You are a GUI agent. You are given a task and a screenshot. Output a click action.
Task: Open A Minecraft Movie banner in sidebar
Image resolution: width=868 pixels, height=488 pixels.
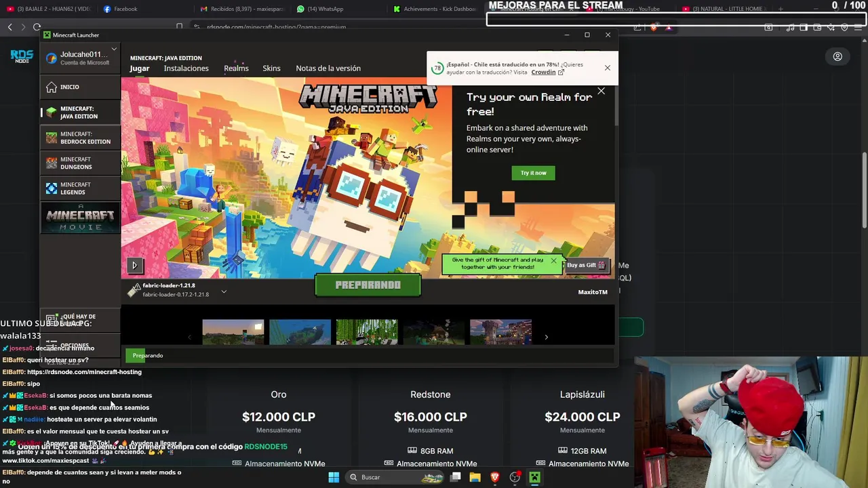(x=80, y=218)
